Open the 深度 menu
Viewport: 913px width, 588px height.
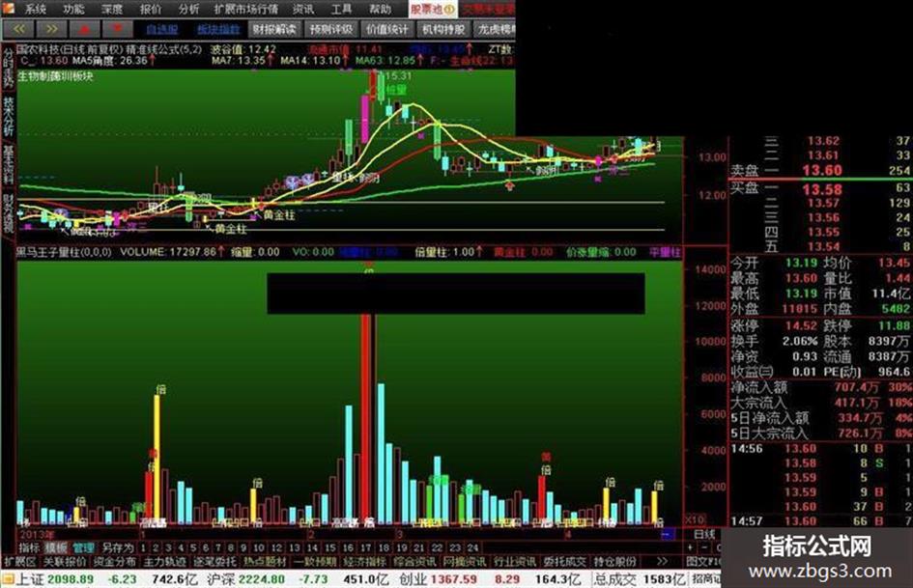(x=112, y=9)
